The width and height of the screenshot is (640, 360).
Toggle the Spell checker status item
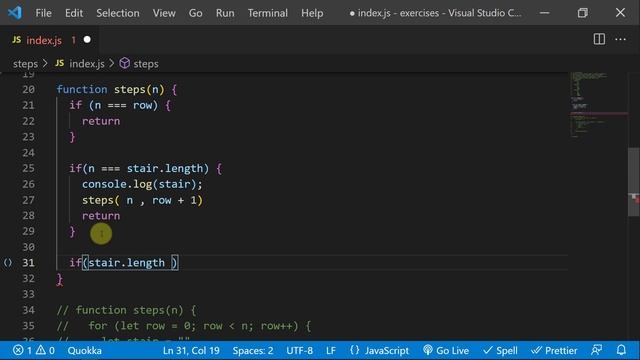tap(500, 351)
